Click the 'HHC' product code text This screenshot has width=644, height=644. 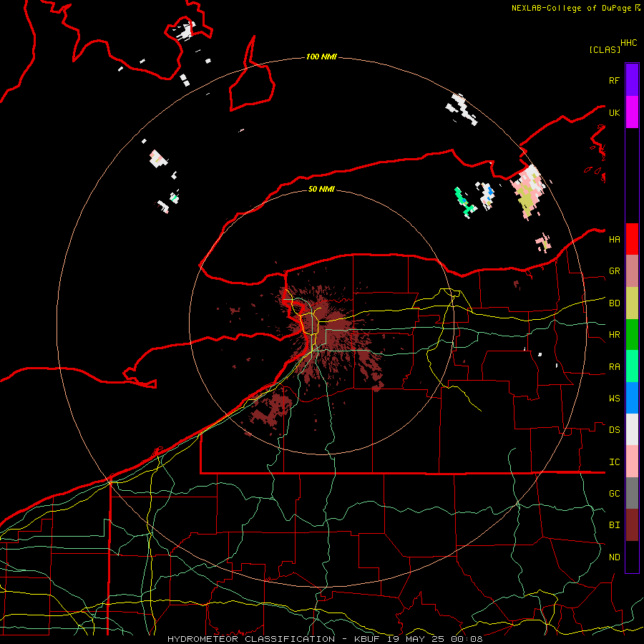(x=628, y=43)
